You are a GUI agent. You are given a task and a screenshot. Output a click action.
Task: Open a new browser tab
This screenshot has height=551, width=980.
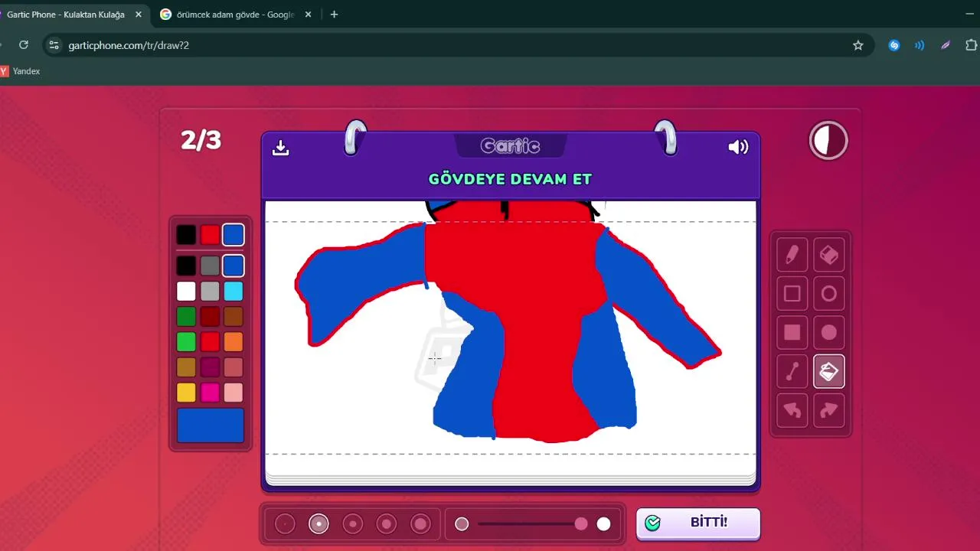coord(334,15)
